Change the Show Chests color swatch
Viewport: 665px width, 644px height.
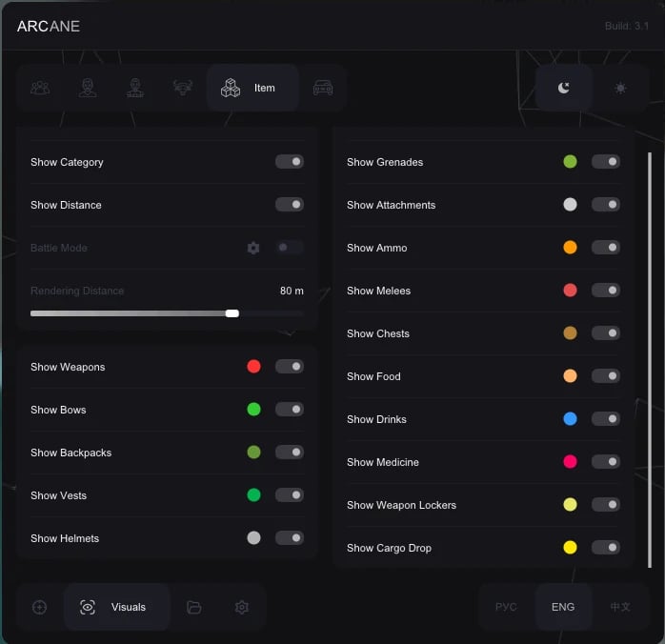click(570, 332)
